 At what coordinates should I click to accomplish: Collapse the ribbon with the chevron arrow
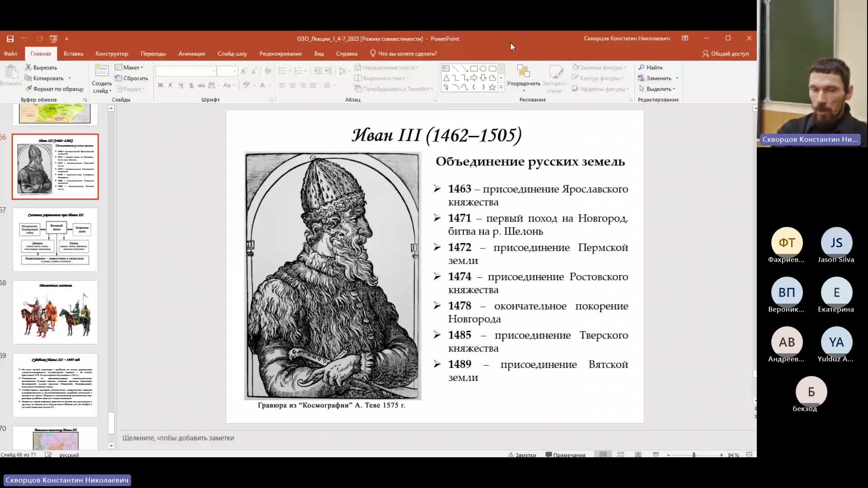(753, 100)
